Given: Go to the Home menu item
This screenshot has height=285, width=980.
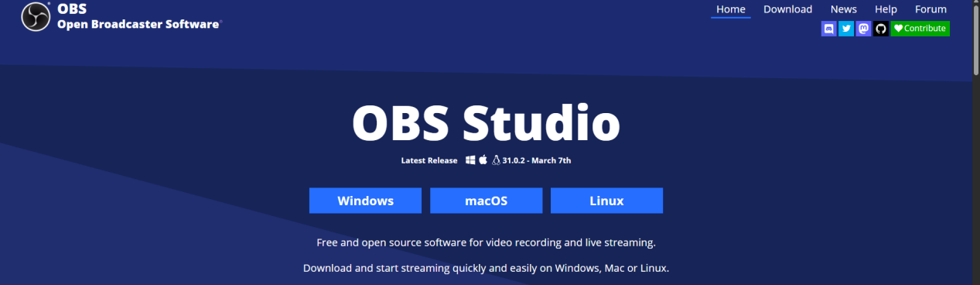Looking at the screenshot, I should [731, 9].
